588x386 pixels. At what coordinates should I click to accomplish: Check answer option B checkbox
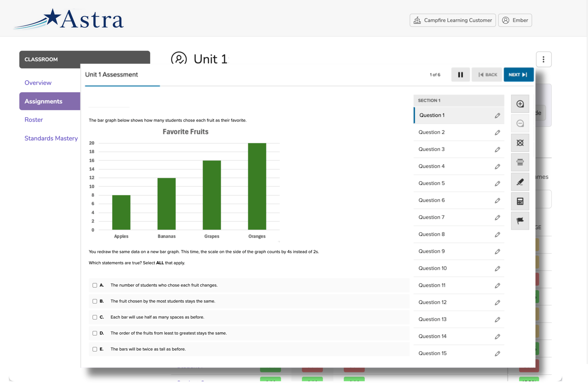[x=95, y=301]
